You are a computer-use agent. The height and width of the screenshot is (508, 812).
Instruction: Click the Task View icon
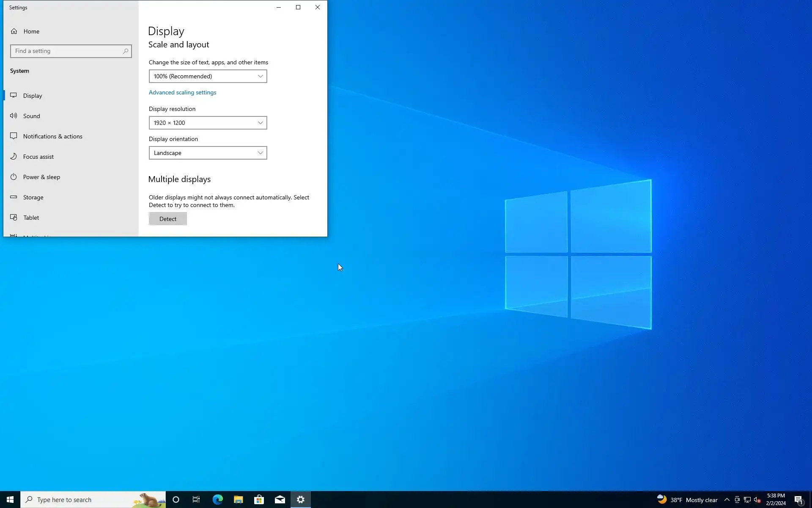[x=196, y=500]
